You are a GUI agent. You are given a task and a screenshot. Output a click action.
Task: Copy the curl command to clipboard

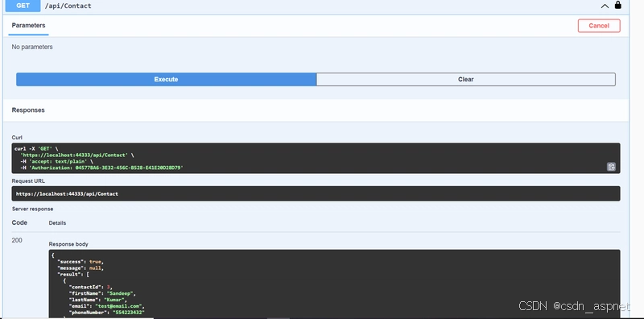tap(611, 167)
